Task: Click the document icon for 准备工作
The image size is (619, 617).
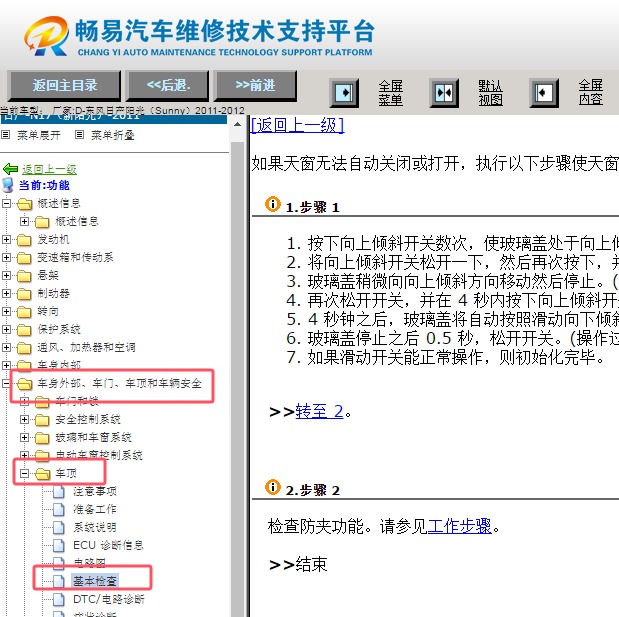Action: [59, 509]
